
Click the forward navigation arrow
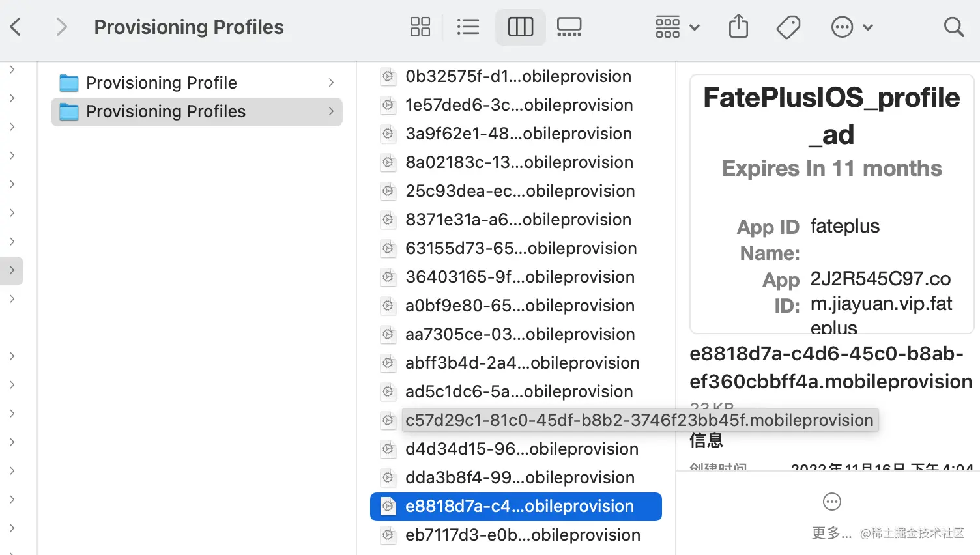61,27
